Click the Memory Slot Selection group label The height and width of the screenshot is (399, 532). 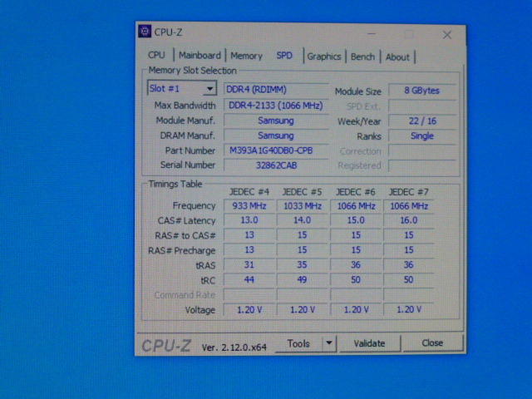tap(192, 70)
